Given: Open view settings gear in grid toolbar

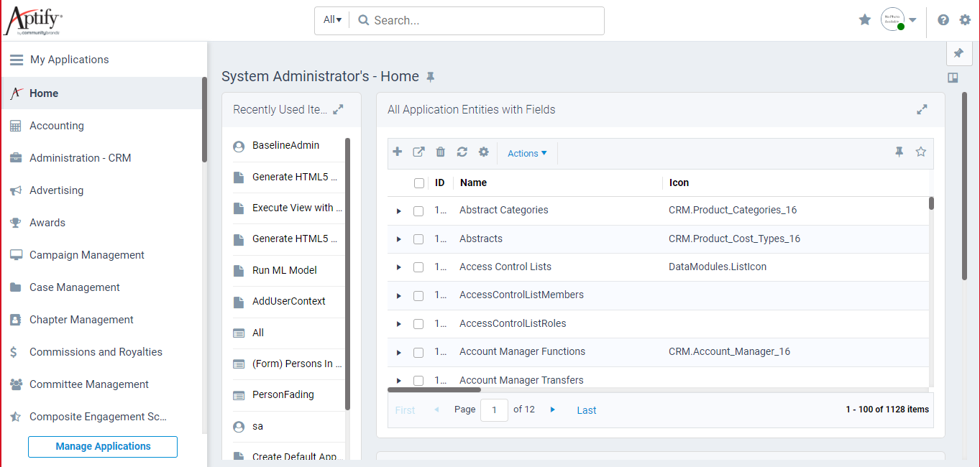Looking at the screenshot, I should 484,152.
